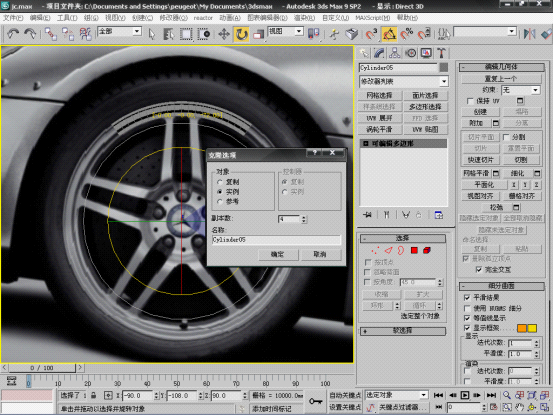This screenshot has height=415, width=553.
Task: Open the MAXScript(M) menu
Action: pyautogui.click(x=372, y=18)
